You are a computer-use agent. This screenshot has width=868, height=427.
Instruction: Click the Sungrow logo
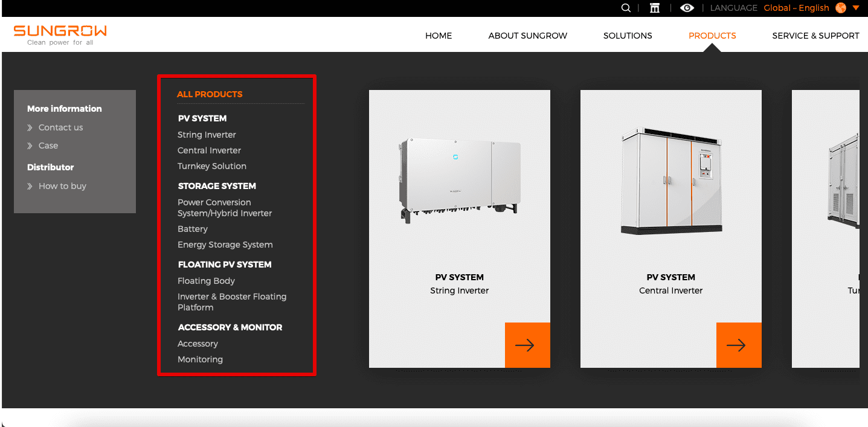point(60,34)
